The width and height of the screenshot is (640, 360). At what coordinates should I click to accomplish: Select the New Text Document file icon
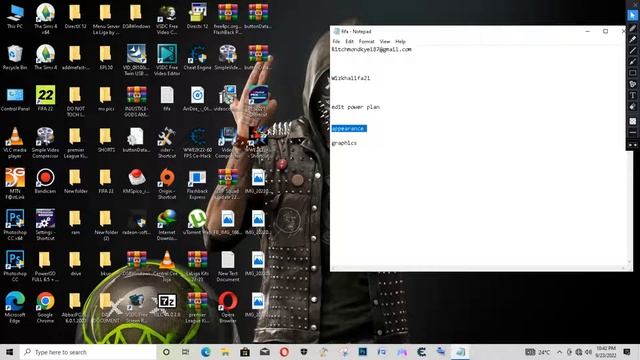228,266
